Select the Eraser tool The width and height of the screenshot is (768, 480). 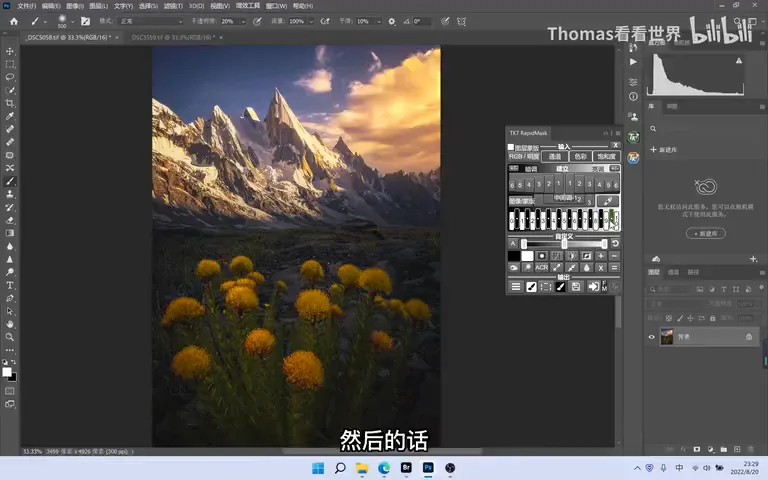tap(10, 220)
